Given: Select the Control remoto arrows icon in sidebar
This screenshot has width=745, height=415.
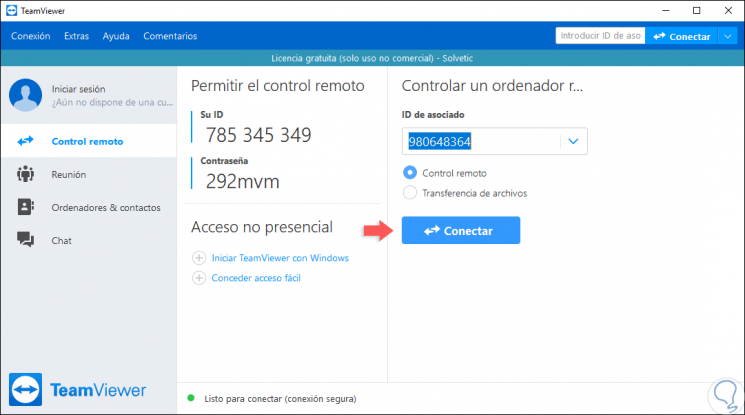Looking at the screenshot, I should pyautogui.click(x=26, y=141).
